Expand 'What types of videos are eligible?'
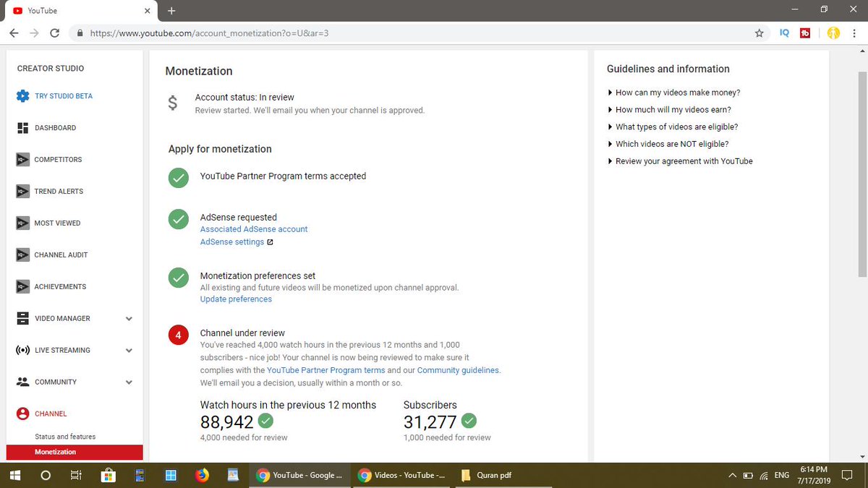Image resolution: width=868 pixels, height=488 pixels. (673, 127)
